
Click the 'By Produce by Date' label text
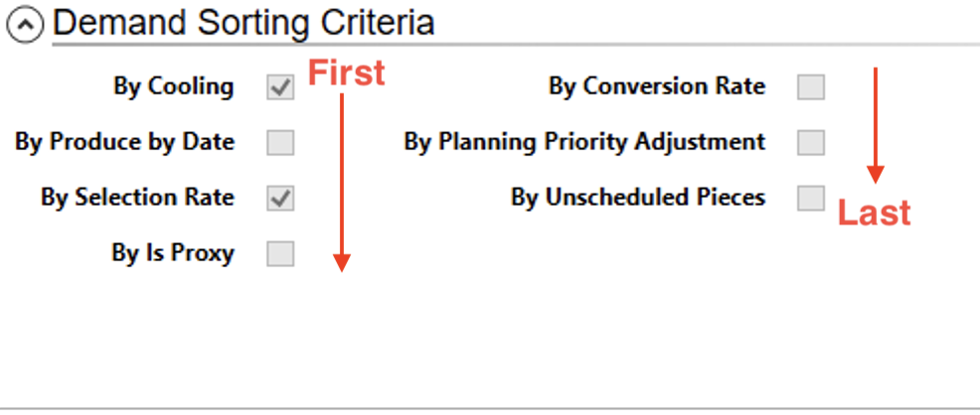pos(125,143)
